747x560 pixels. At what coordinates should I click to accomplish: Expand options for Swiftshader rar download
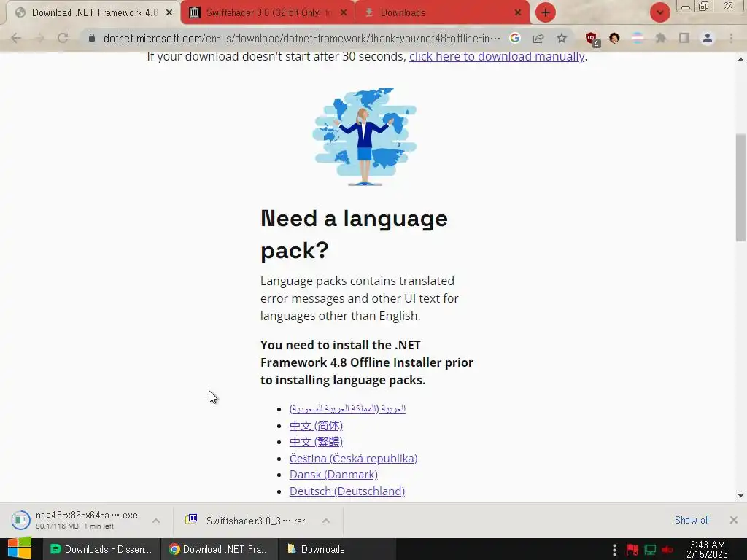pyautogui.click(x=326, y=521)
